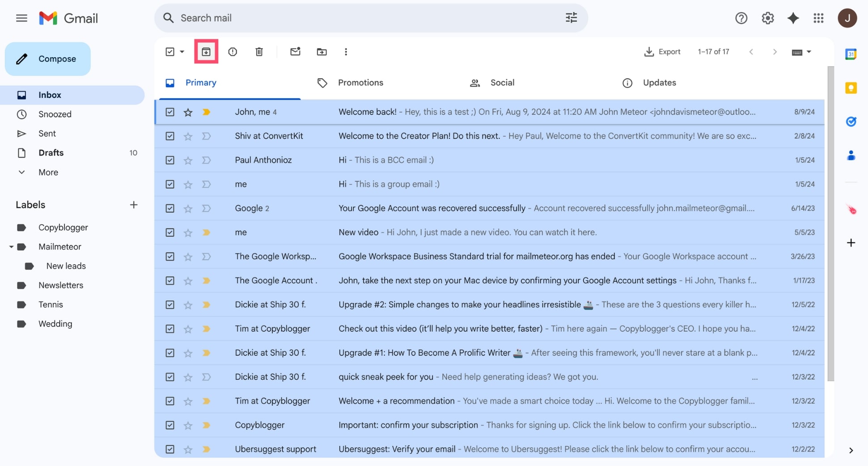Viewport: 868px width, 466px height.
Task: Report selected emails as spam
Action: pyautogui.click(x=233, y=52)
